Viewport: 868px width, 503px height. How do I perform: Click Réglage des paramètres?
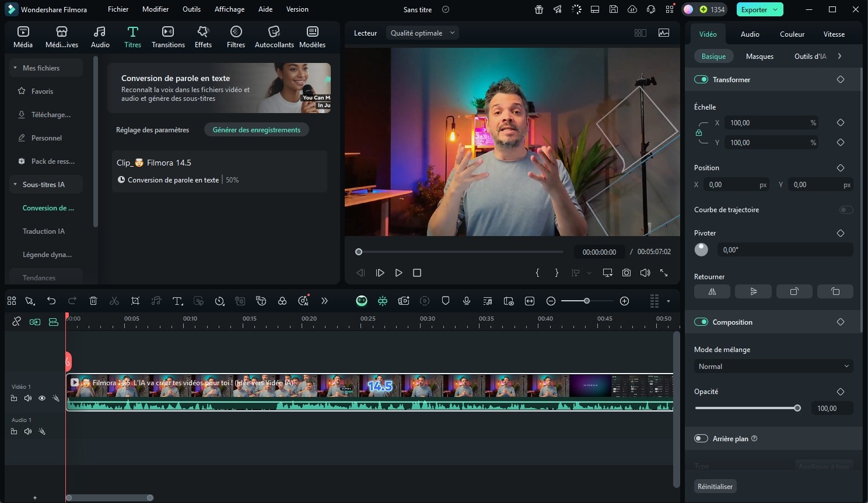click(x=152, y=130)
